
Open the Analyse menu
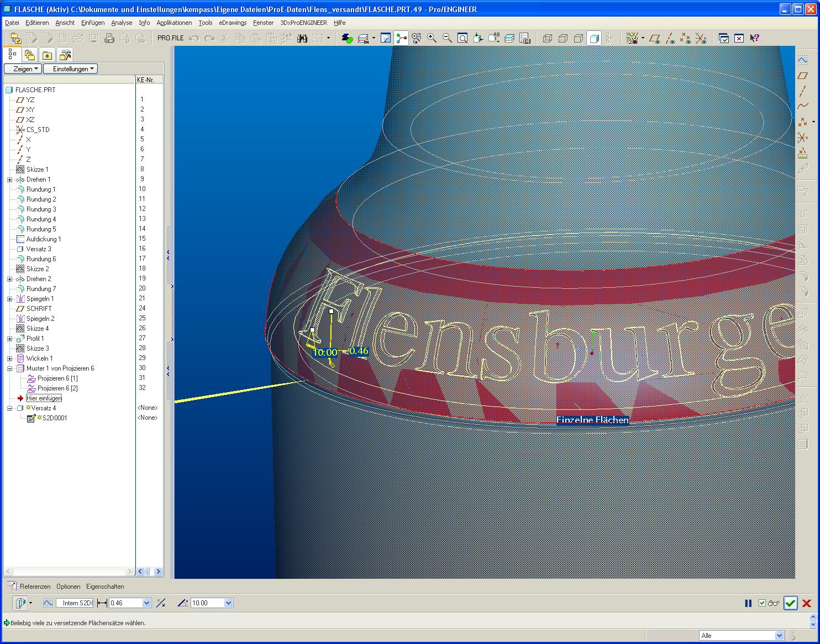[122, 23]
